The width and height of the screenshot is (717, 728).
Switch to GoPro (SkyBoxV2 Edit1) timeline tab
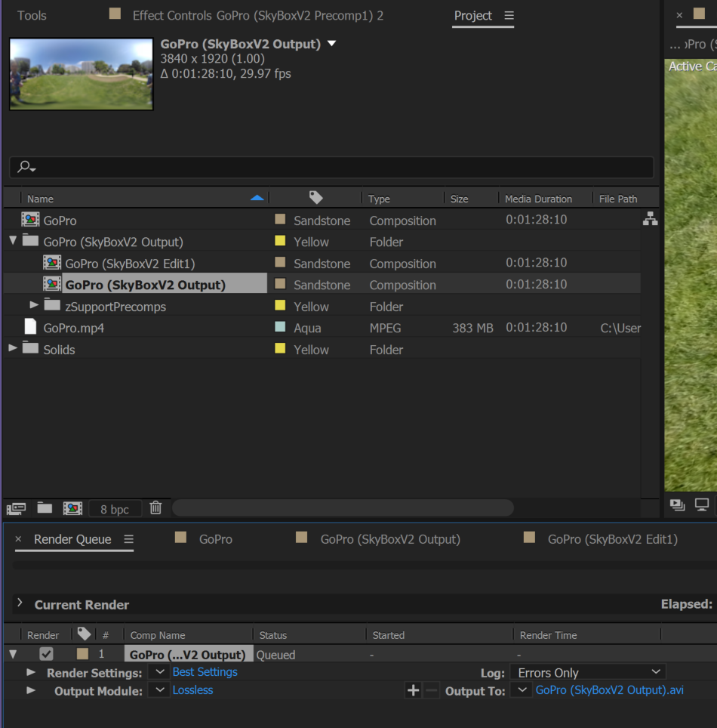pos(613,539)
